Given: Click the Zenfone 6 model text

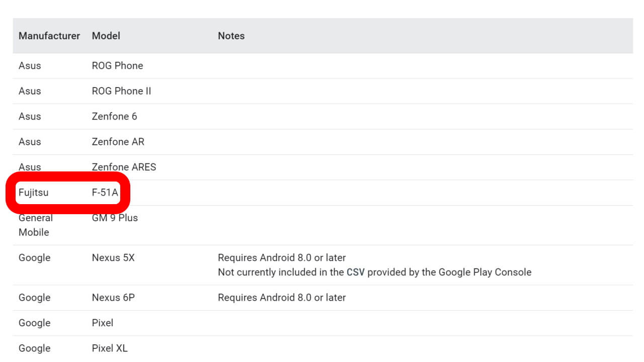Looking at the screenshot, I should click(x=114, y=116).
